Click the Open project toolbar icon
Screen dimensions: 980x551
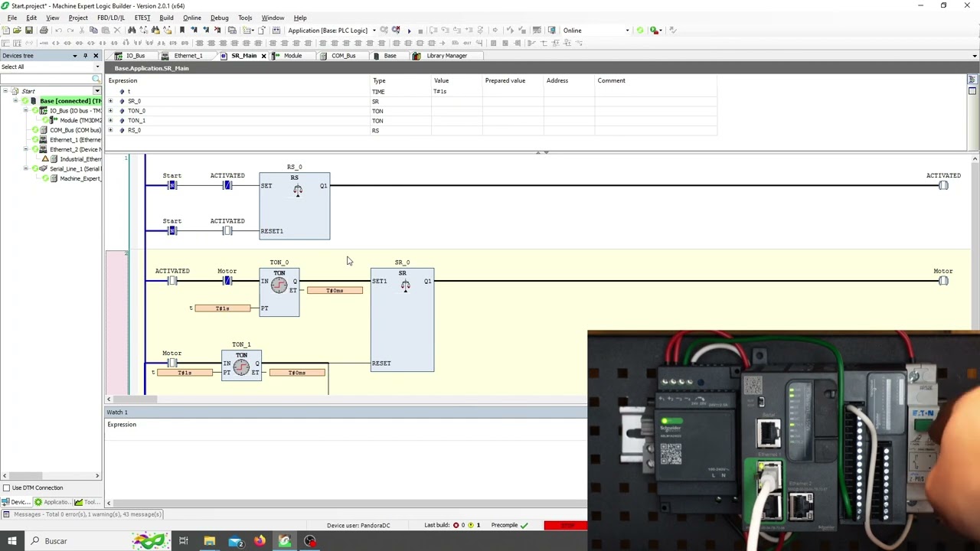tap(17, 30)
